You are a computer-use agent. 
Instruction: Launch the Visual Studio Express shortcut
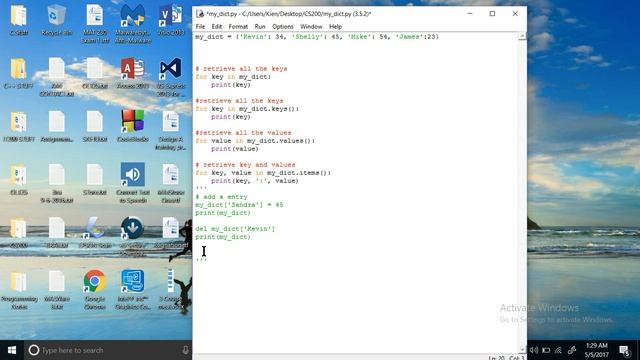(171, 78)
